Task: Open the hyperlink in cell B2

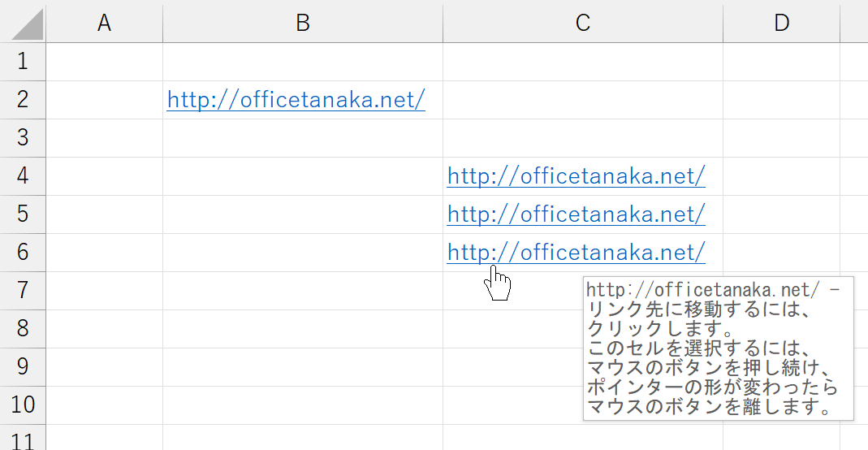Action: coord(296,100)
